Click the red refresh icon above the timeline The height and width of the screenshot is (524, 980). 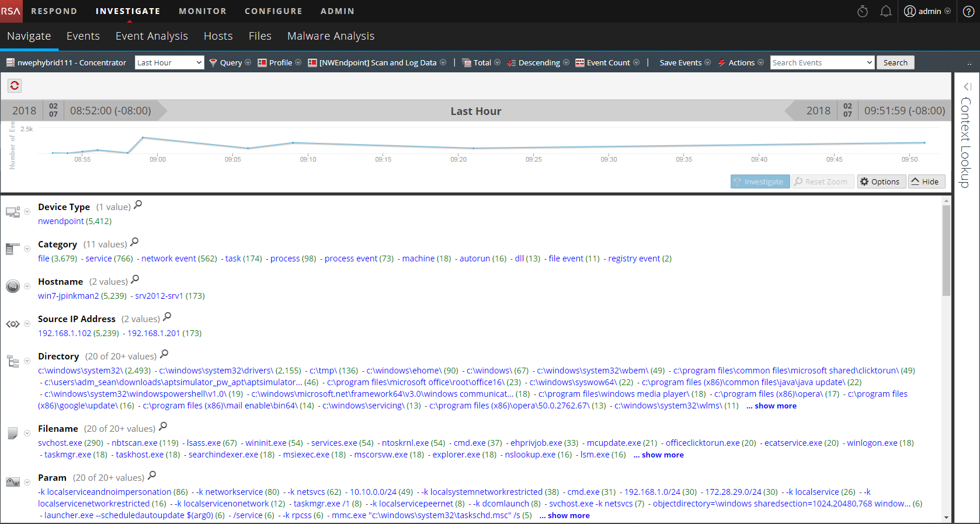pos(15,86)
